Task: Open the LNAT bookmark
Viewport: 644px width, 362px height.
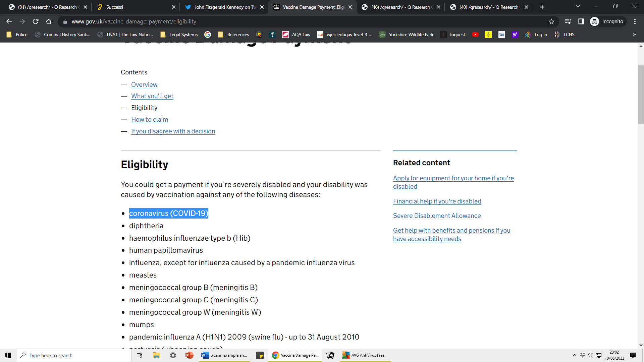Action: [x=125, y=35]
